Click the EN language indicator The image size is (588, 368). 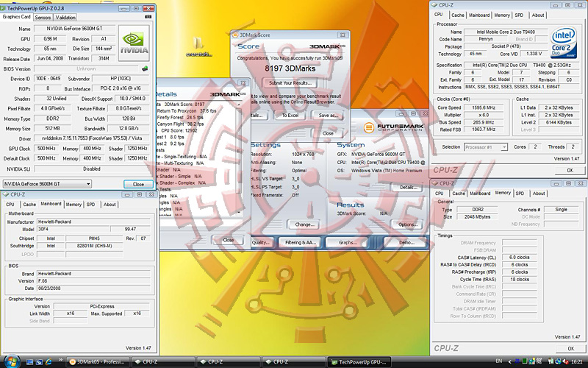tap(499, 361)
